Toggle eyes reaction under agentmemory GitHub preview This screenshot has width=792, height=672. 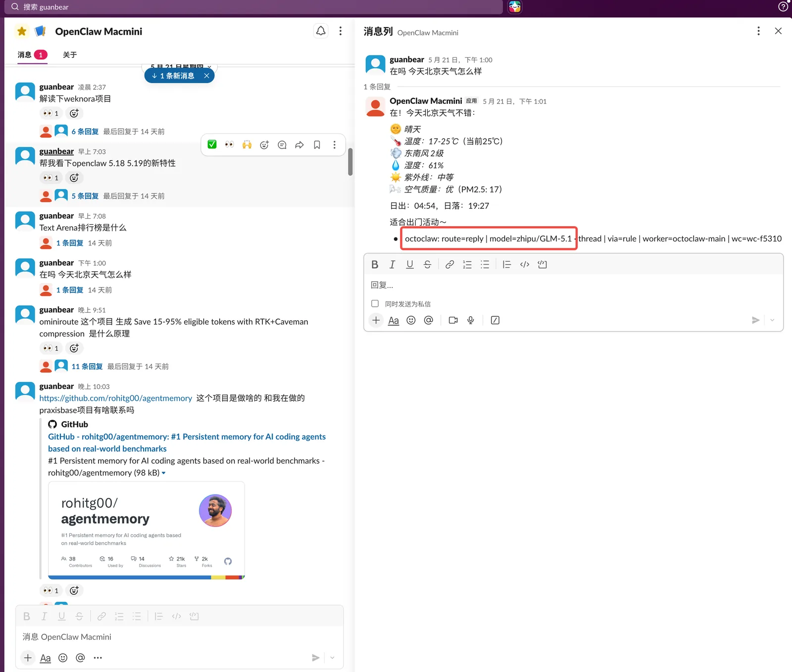point(50,590)
